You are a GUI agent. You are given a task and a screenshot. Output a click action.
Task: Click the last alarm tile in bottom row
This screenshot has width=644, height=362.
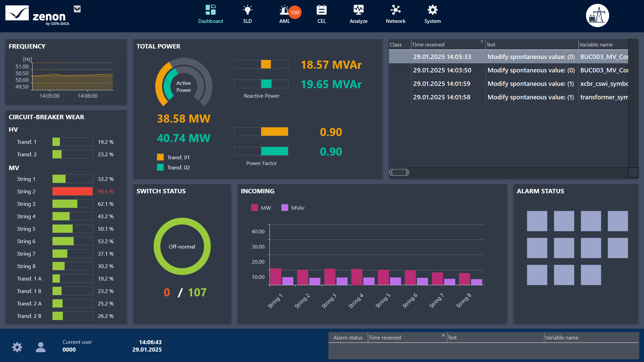[x=591, y=275]
